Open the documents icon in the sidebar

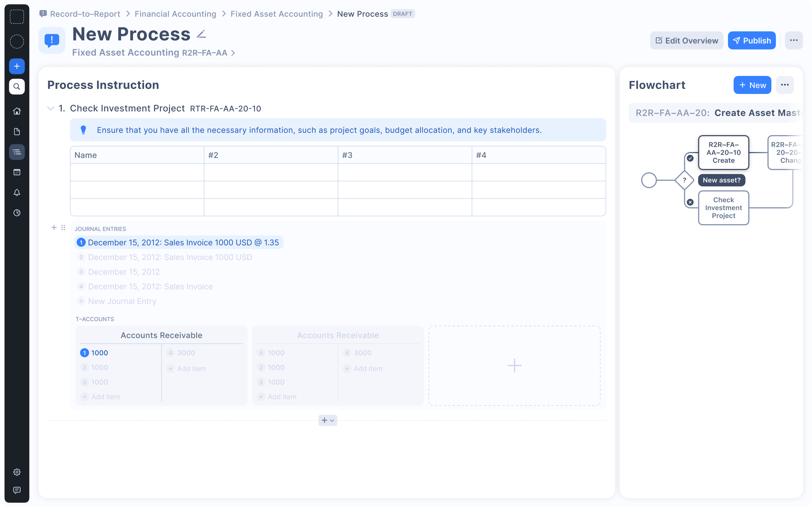17,131
